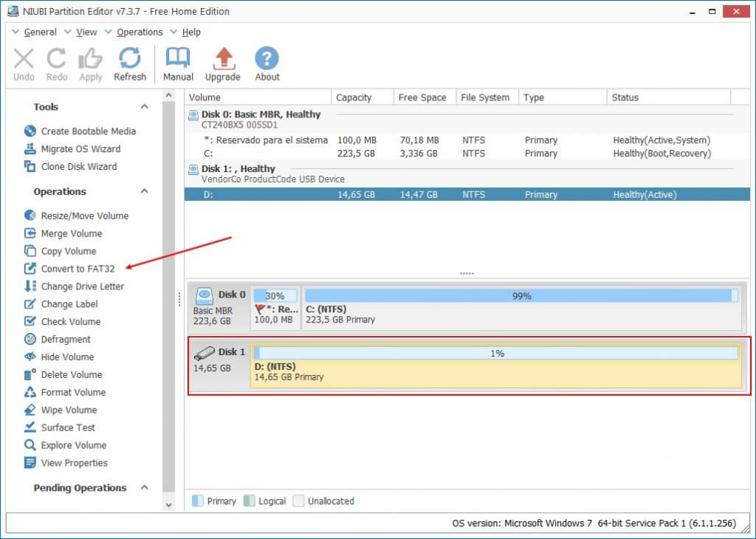Image resolution: width=756 pixels, height=539 pixels.
Task: Click the Redo toolbar icon
Action: click(56, 59)
